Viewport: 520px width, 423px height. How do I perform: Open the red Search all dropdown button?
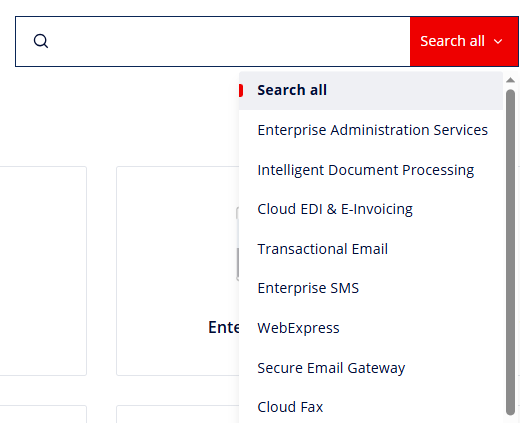[464, 41]
